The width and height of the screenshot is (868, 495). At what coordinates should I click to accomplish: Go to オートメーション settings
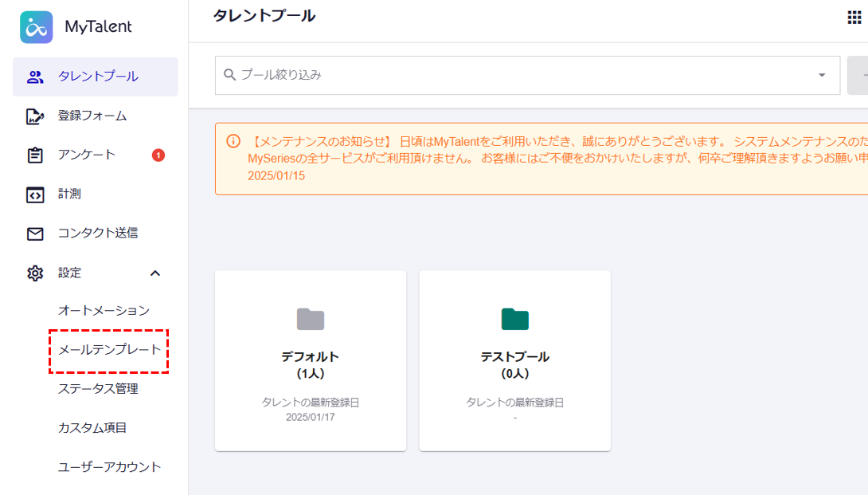coord(104,311)
